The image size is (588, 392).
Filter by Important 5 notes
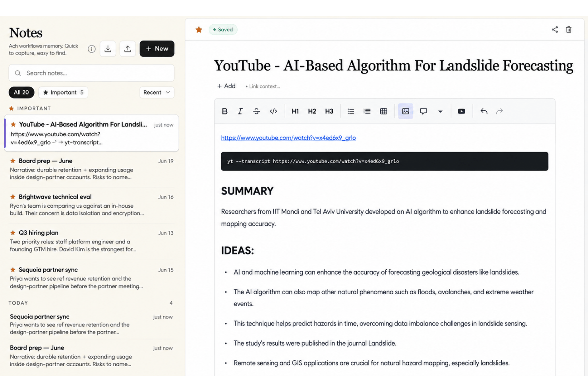(63, 93)
